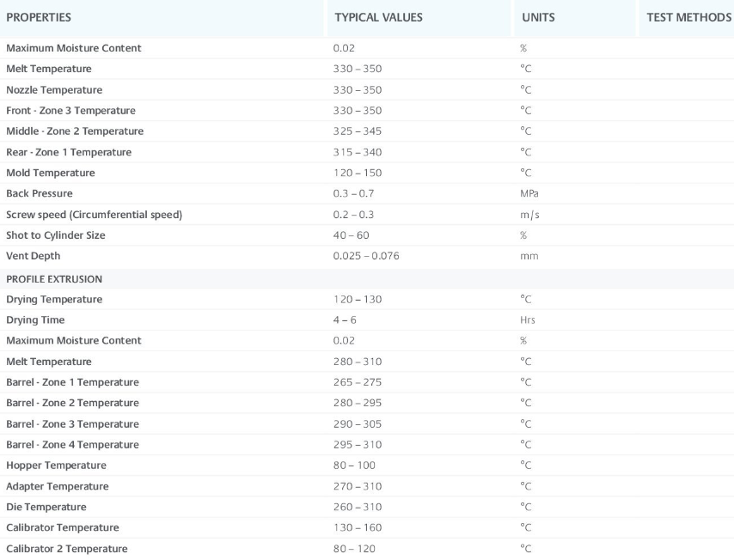Viewport: 734px width, 560px height.
Task: Select the Hopper Temperature row label
Action: pos(56,465)
